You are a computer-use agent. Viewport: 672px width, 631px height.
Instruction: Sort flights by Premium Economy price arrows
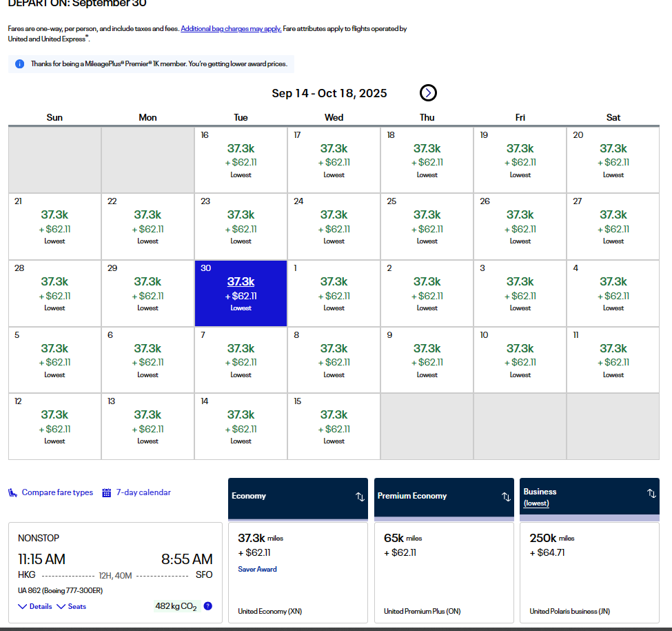click(505, 497)
